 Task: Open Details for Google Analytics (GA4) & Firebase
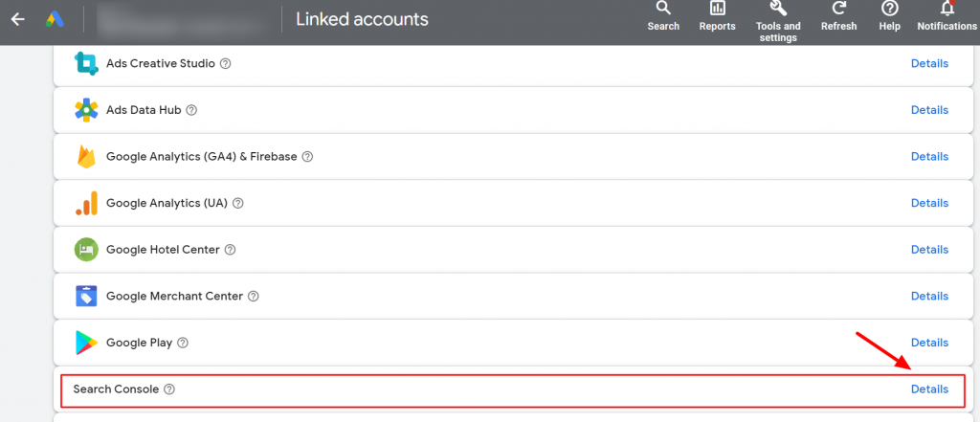point(929,156)
